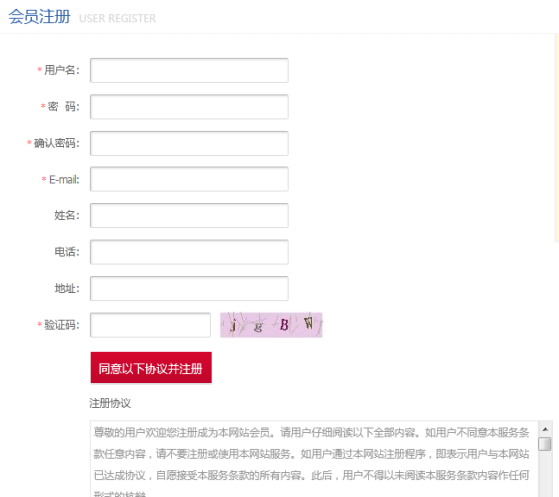This screenshot has height=497, width=559.
Task: Click the 用户名 username input field
Action: (x=189, y=70)
